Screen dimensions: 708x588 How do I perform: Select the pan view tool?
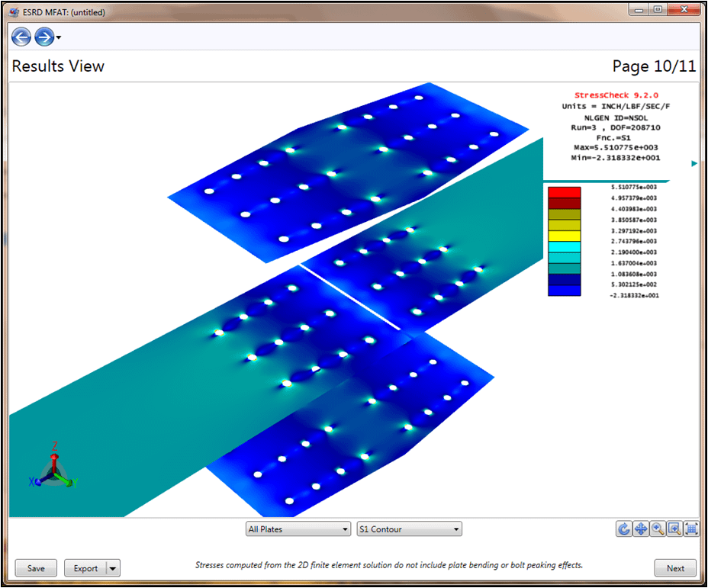pos(641,529)
